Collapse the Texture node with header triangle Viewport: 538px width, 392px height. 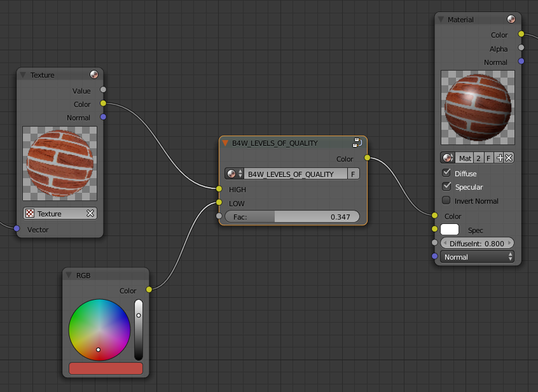(x=23, y=75)
